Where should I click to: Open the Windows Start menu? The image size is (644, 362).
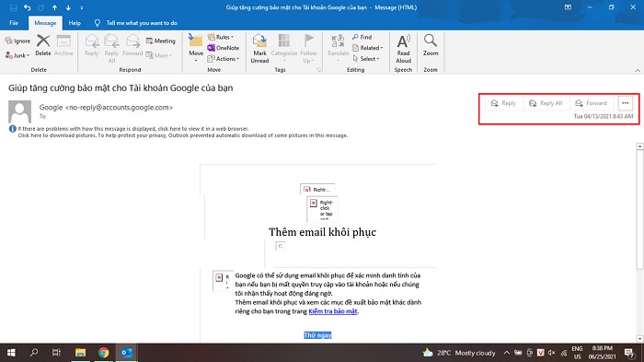[11, 353]
